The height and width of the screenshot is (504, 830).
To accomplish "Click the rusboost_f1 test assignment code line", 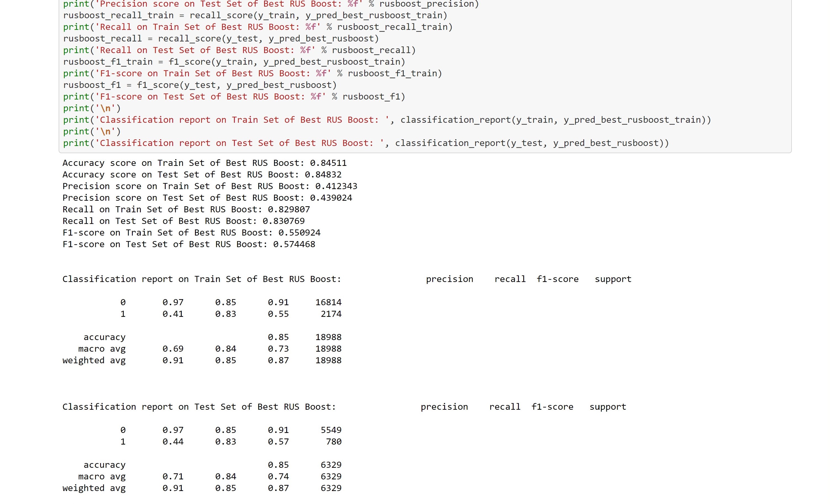I will 200,85.
